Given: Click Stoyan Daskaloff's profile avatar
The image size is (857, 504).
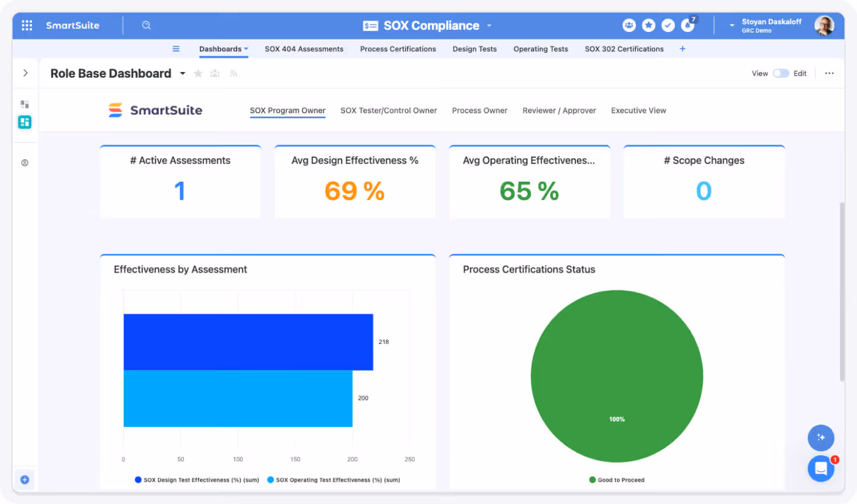Looking at the screenshot, I should pyautogui.click(x=824, y=25).
